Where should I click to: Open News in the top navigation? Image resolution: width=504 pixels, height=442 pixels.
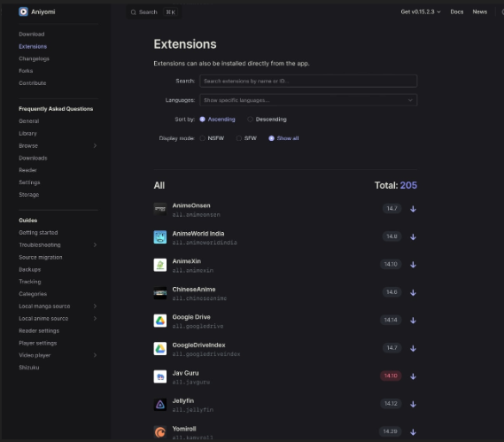point(479,12)
